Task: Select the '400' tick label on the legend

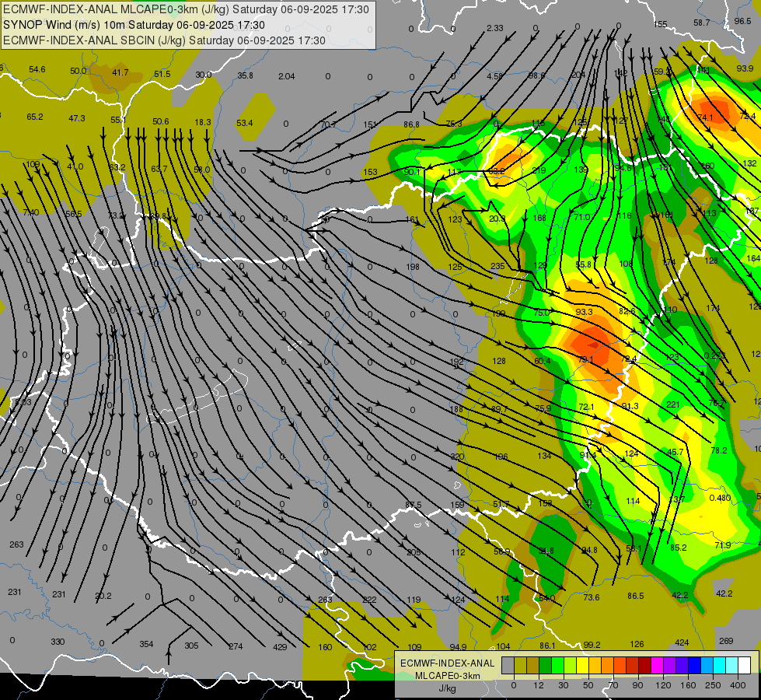Action: (x=738, y=685)
